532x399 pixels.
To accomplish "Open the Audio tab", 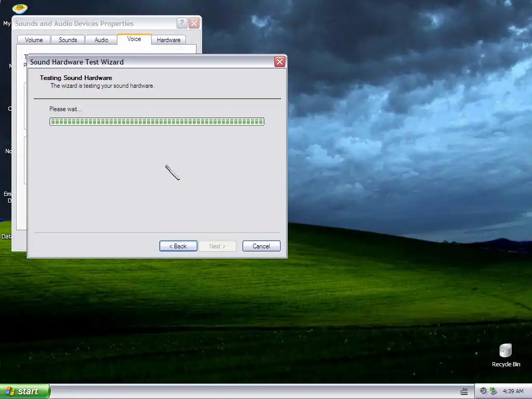I will [x=101, y=39].
